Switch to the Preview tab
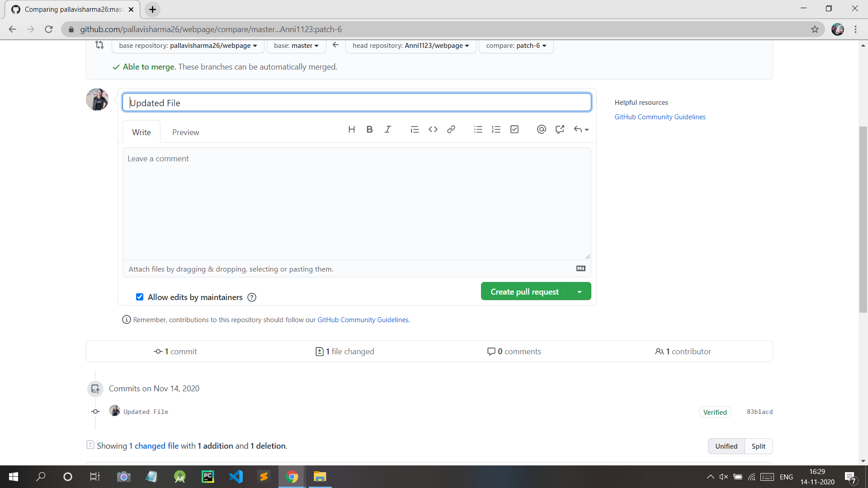Viewport: 868px width, 488px height. (x=185, y=132)
